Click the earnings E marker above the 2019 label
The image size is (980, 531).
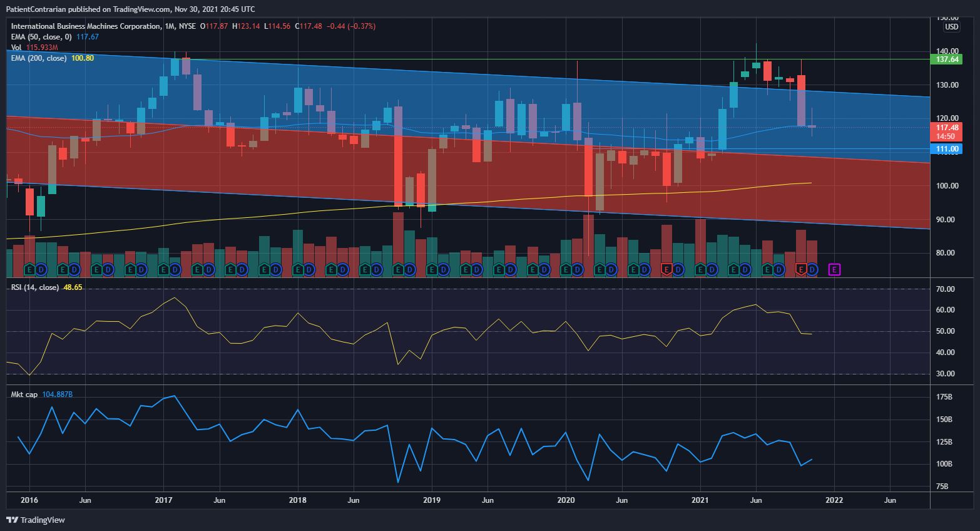click(x=432, y=270)
